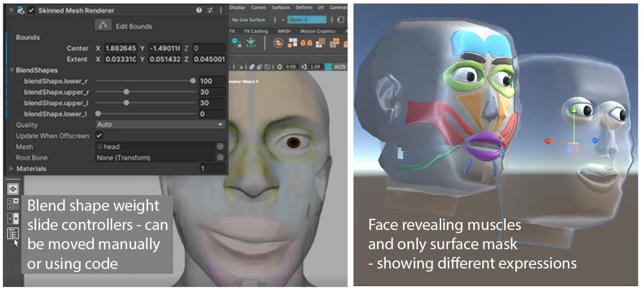Uncheck Update When Offscreen
This screenshot has height=290, width=644.
(99, 135)
